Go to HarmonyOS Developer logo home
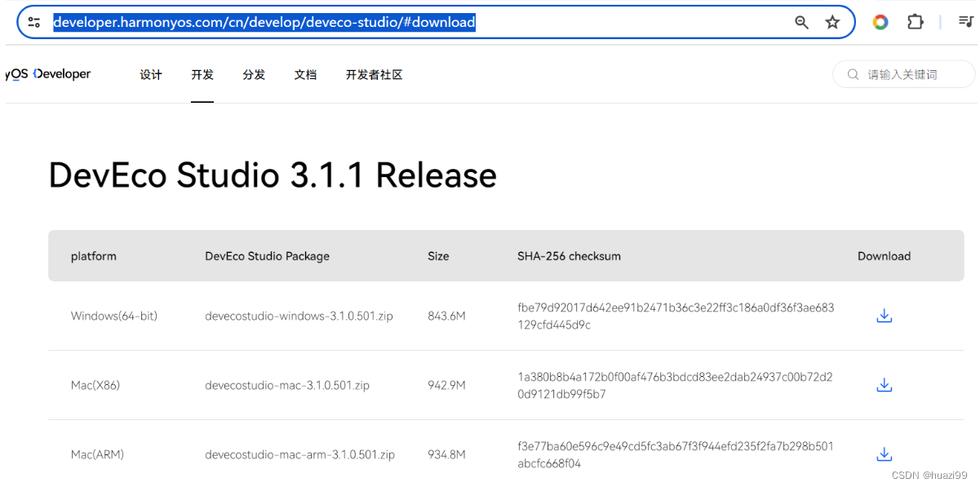 [x=48, y=74]
